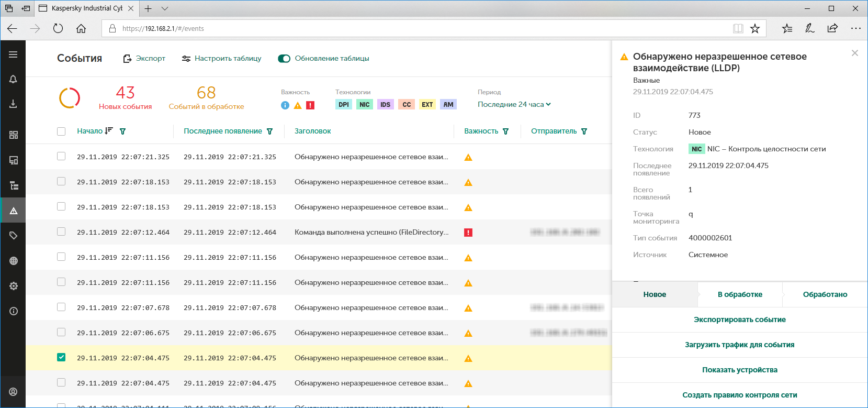The image size is (868, 408).
Task: Set event status to 'Обработано'
Action: (825, 295)
